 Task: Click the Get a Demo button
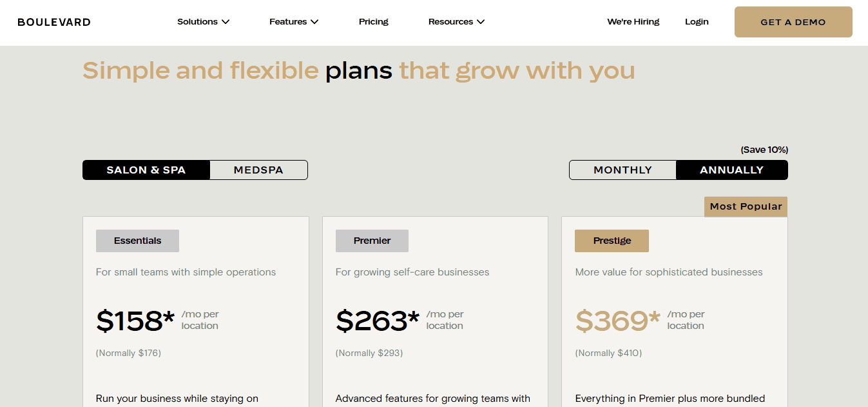point(793,22)
